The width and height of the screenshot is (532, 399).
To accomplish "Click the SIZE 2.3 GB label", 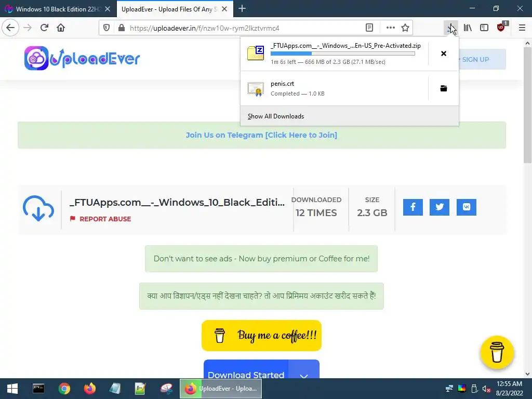I will point(372,207).
